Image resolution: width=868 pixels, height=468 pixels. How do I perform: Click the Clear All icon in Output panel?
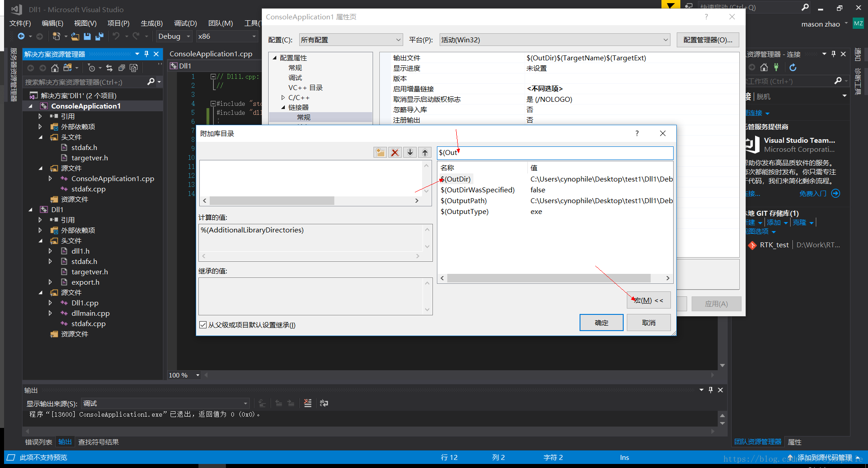point(307,403)
